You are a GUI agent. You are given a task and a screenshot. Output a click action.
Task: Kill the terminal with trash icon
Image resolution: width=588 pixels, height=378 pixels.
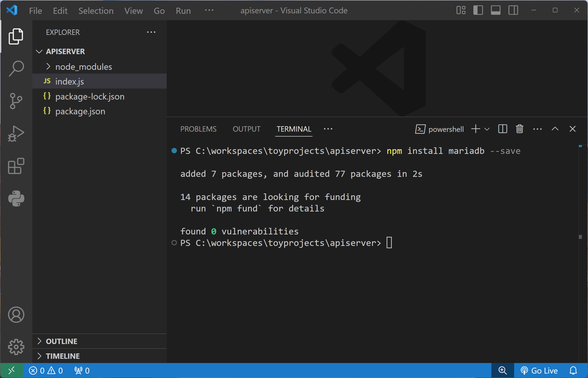point(520,129)
